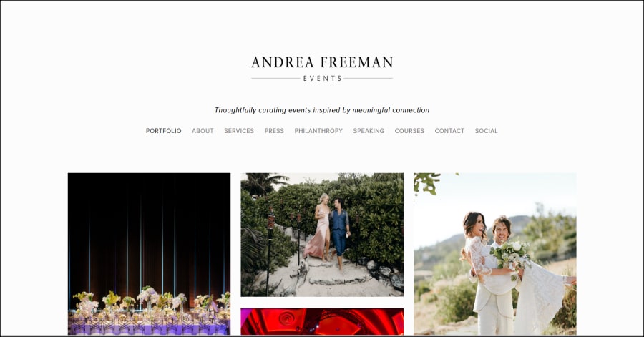This screenshot has width=644, height=337.
Task: Click the Social navigation link
Action: coord(486,131)
